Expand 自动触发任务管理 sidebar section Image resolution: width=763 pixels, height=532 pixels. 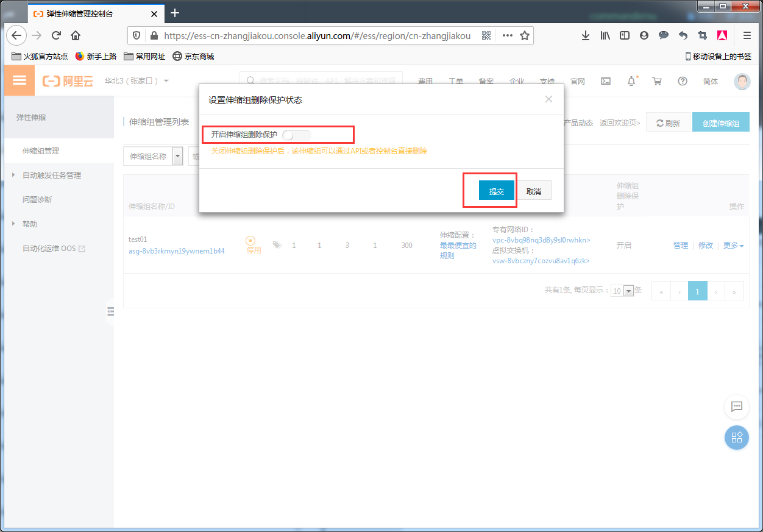click(x=51, y=176)
